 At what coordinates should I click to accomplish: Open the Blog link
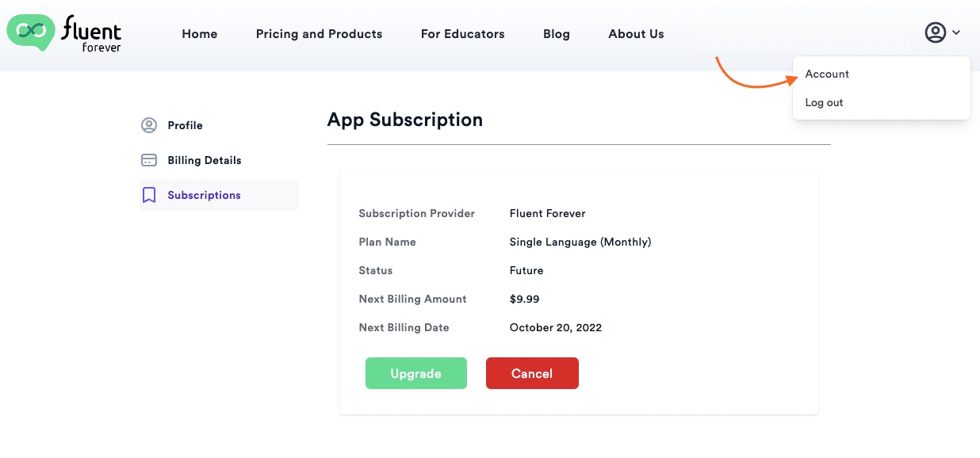pyautogui.click(x=557, y=34)
